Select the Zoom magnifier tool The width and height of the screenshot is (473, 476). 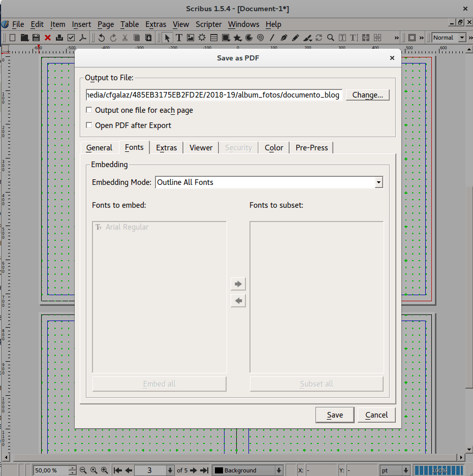click(331, 38)
